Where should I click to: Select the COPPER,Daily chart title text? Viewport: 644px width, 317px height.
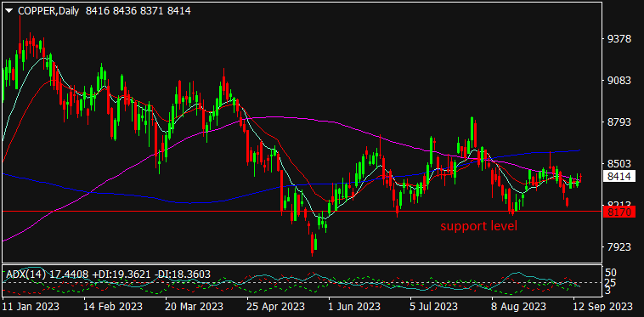[x=49, y=11]
